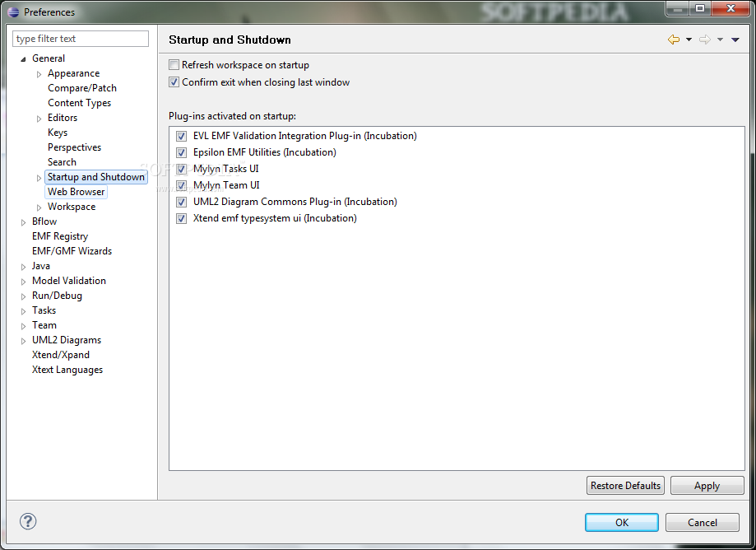
Task: Open the EMF Registry page
Action: (x=60, y=236)
